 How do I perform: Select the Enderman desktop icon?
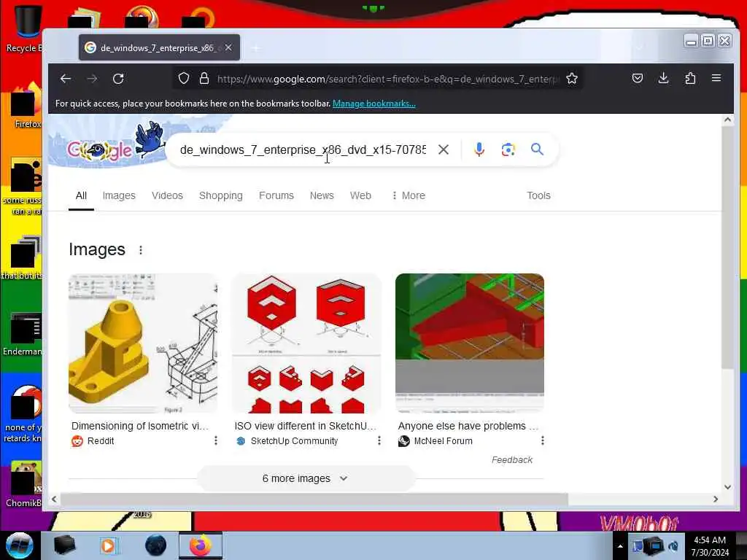tap(24, 334)
